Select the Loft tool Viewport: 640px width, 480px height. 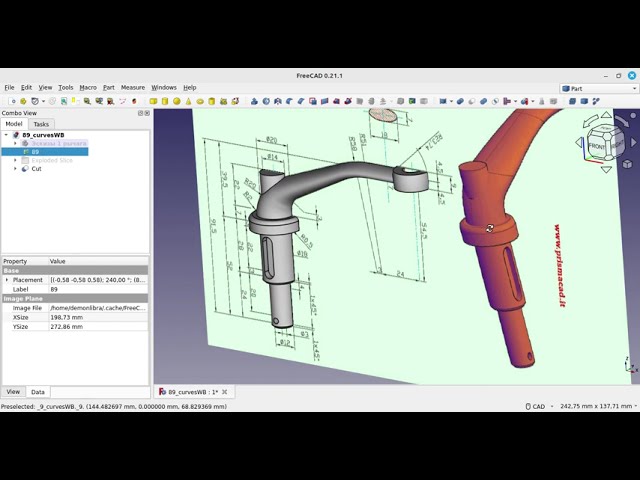(336, 101)
